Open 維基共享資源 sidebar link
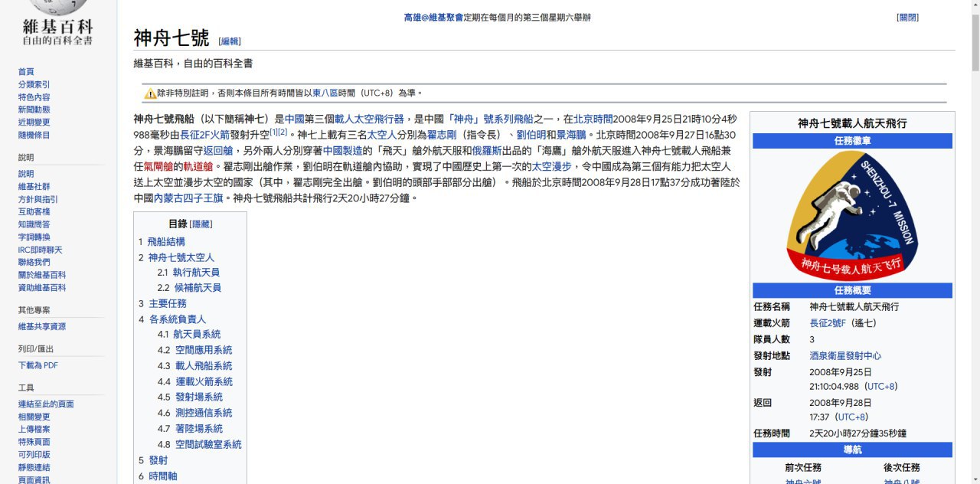The image size is (980, 484). click(x=42, y=327)
